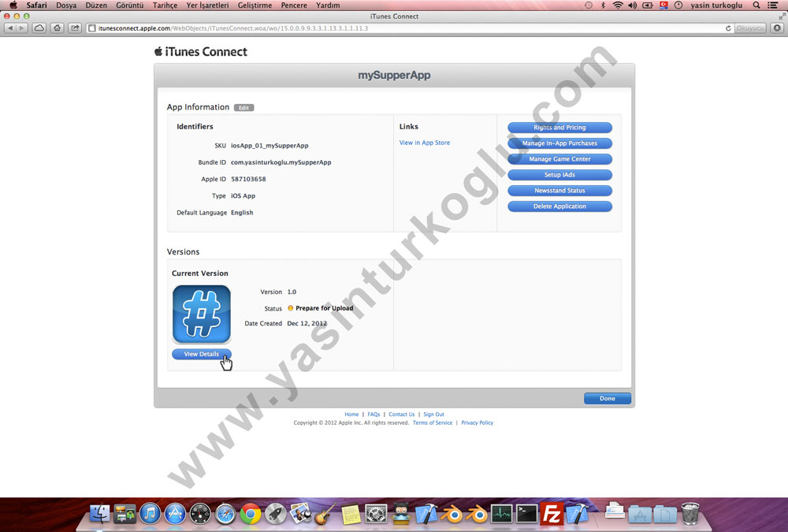
Task: Launch iTunes from the Dock
Action: [150, 514]
